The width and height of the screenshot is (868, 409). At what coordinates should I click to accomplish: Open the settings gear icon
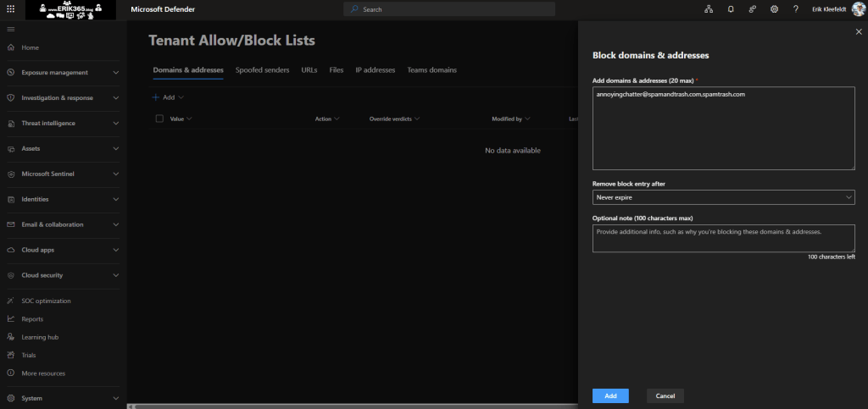(x=774, y=9)
